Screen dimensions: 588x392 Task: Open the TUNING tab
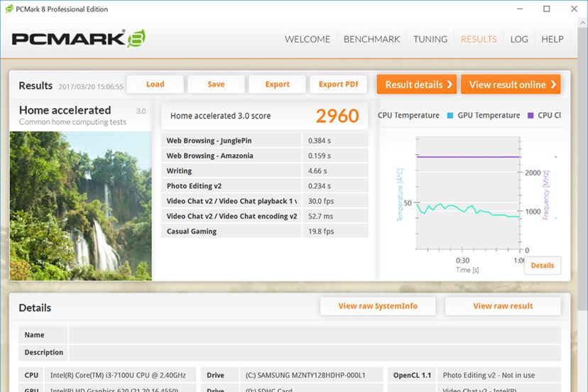pos(430,39)
